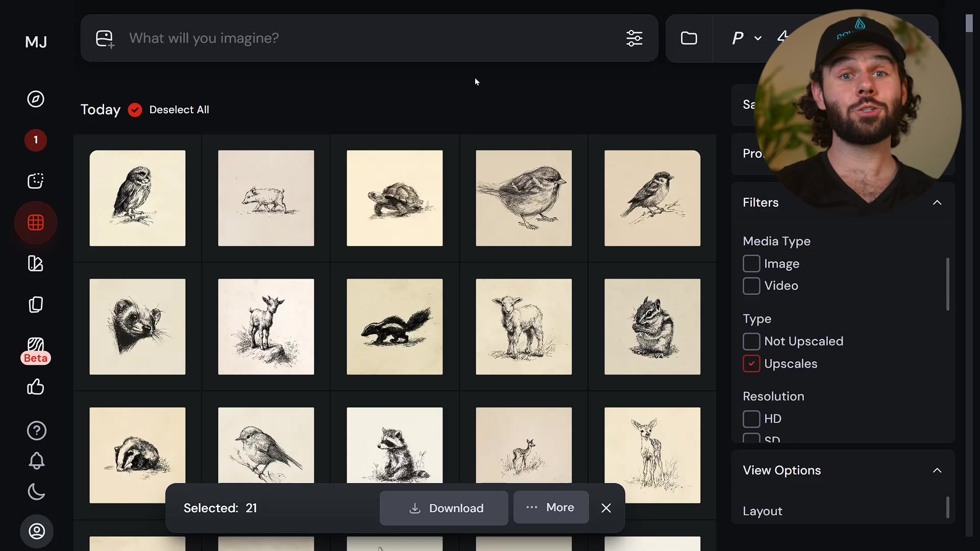Open the Create smiley sticker icon
The height and width of the screenshot is (551, 980).
click(36, 181)
